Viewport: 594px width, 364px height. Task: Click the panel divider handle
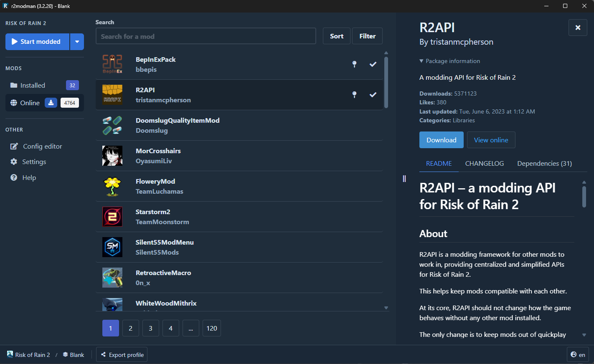click(x=404, y=179)
